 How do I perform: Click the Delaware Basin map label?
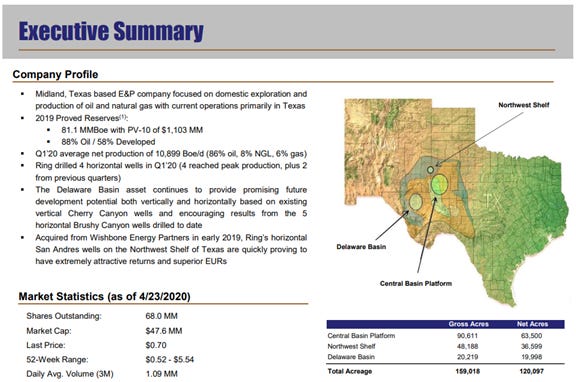[x=361, y=247]
